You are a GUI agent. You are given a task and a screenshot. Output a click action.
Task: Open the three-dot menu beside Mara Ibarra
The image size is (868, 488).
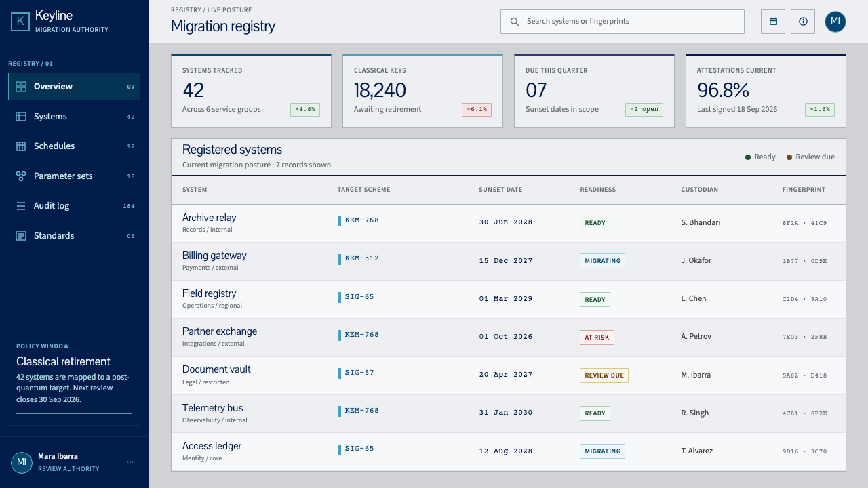point(130,462)
